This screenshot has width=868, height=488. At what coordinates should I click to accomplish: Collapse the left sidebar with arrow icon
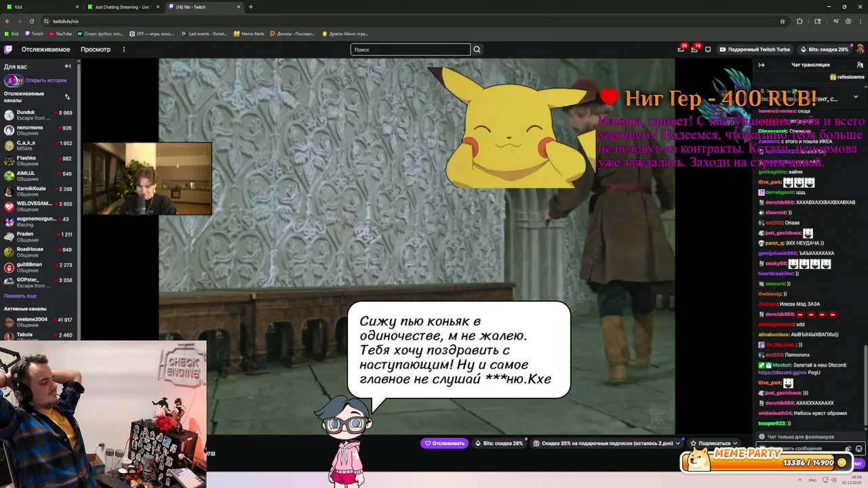pyautogui.click(x=68, y=66)
